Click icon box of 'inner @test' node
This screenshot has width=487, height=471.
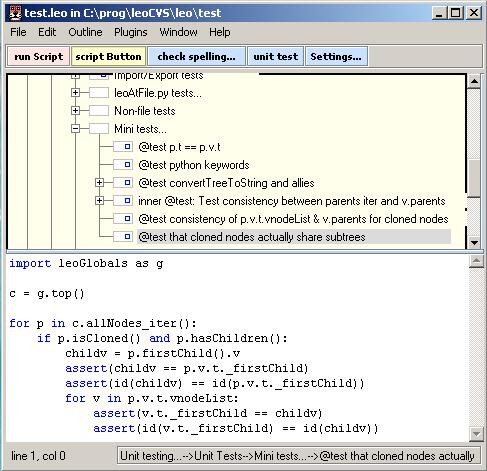pos(122,201)
